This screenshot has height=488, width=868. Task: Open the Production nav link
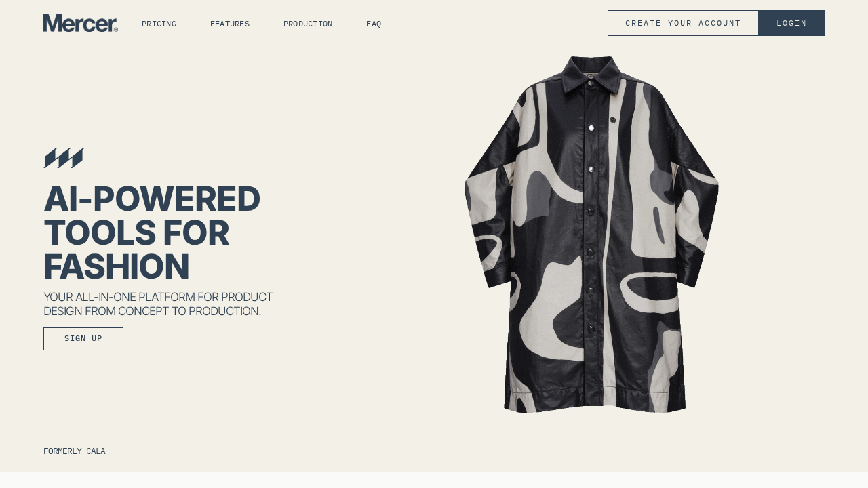tap(308, 24)
